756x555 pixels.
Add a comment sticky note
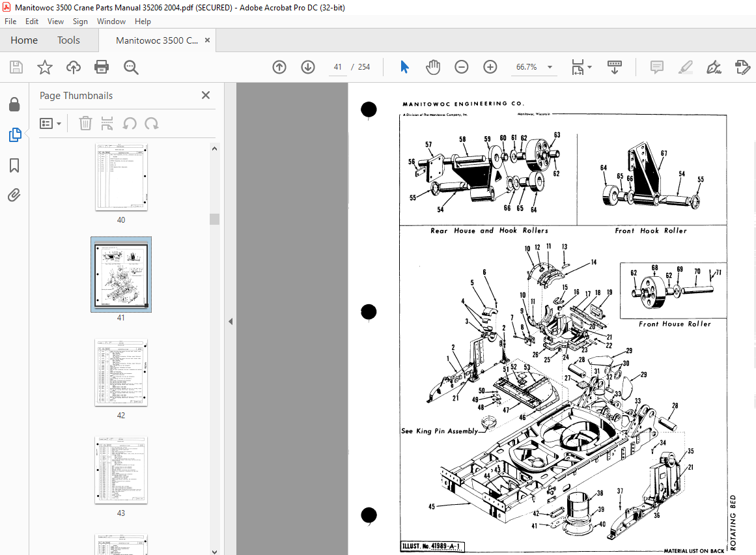[656, 67]
